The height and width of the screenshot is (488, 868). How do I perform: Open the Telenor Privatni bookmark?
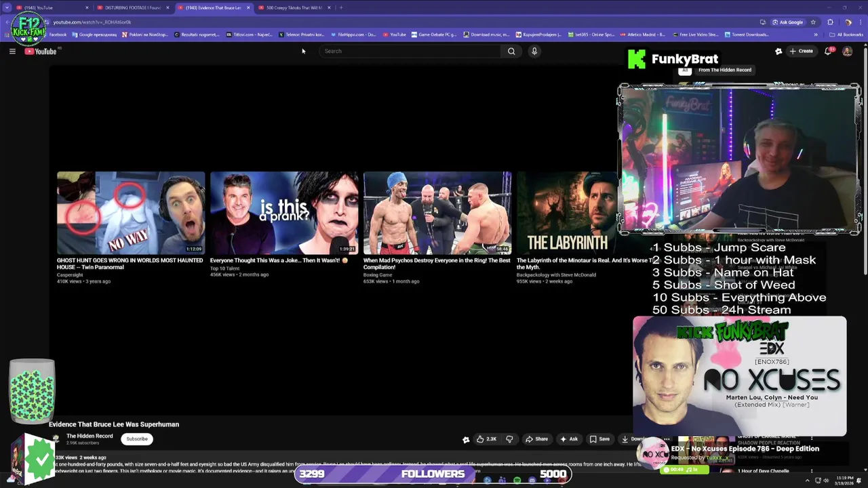301,35
